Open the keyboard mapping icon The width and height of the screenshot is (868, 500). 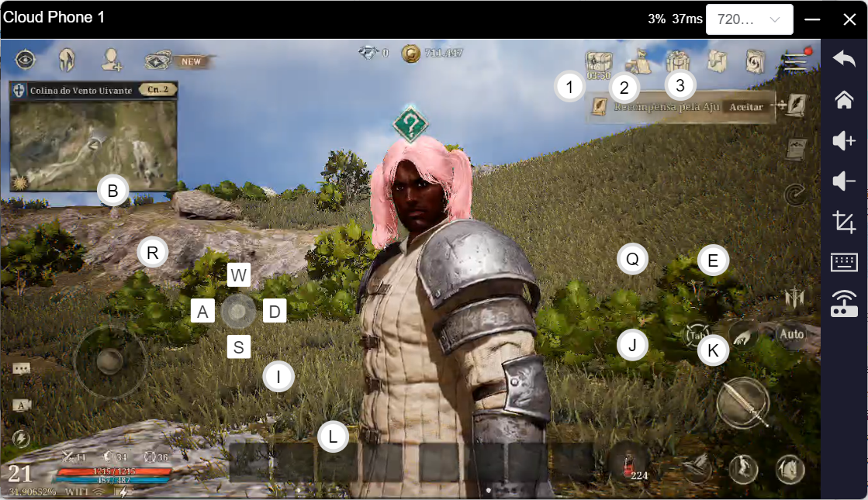point(844,262)
